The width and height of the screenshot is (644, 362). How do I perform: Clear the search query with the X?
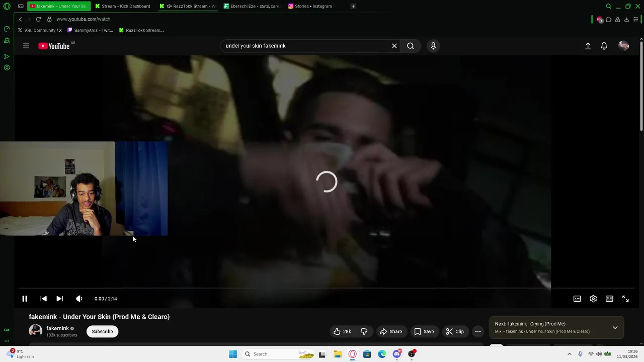394,46
